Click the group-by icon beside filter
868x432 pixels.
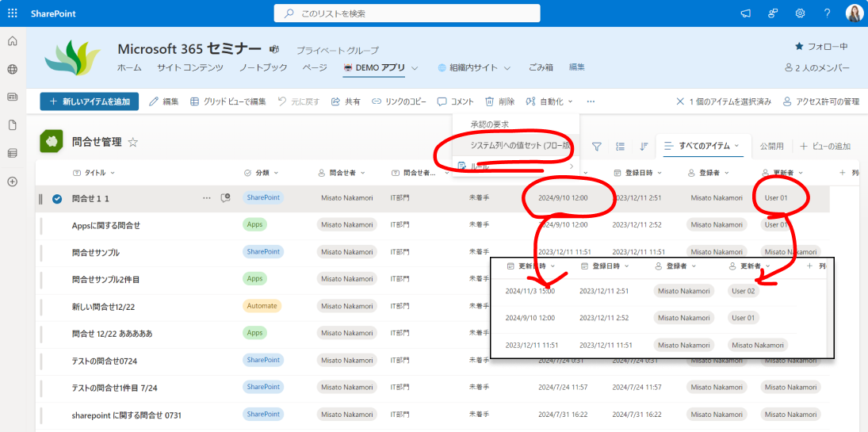pyautogui.click(x=620, y=146)
